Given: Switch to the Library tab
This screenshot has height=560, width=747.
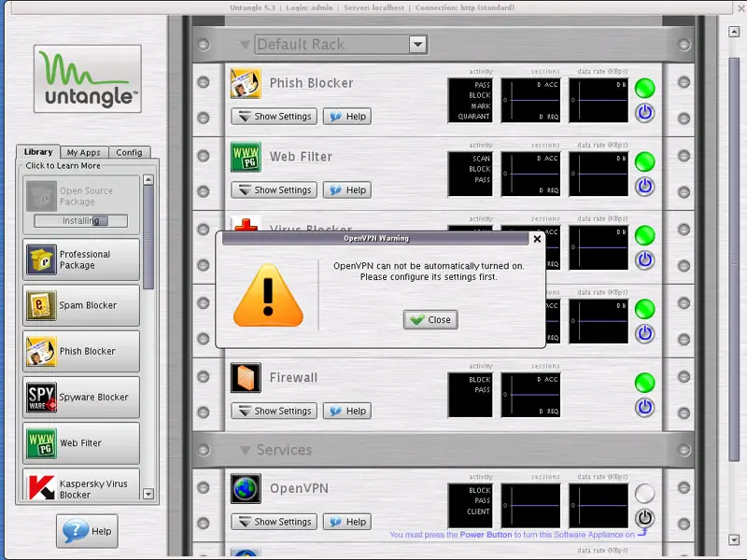Looking at the screenshot, I should (38, 152).
